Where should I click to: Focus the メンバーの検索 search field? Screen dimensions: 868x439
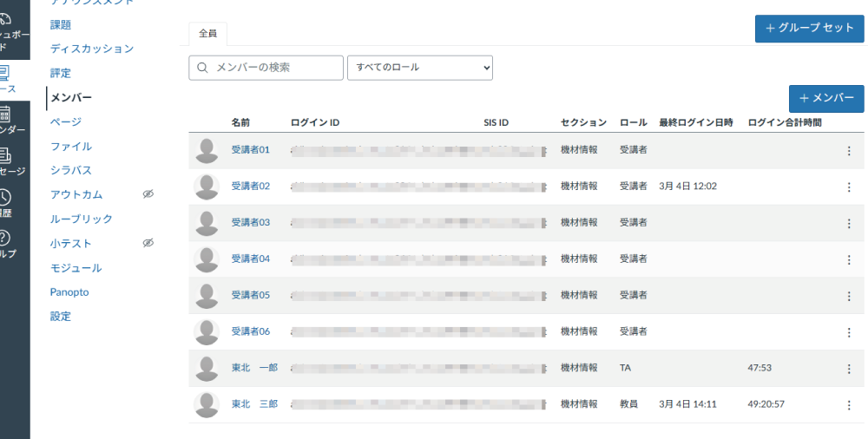tap(266, 68)
